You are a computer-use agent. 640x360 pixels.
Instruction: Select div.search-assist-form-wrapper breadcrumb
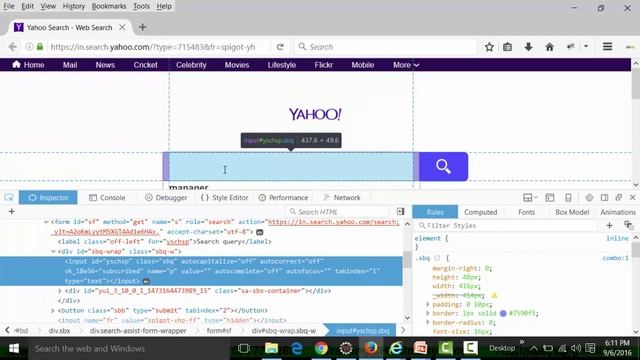[x=138, y=331]
